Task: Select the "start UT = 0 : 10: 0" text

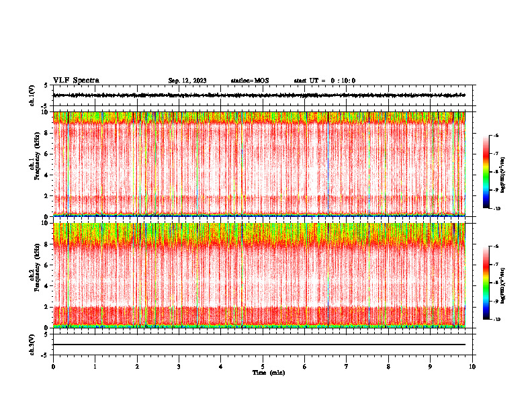Action: pyautogui.click(x=324, y=81)
